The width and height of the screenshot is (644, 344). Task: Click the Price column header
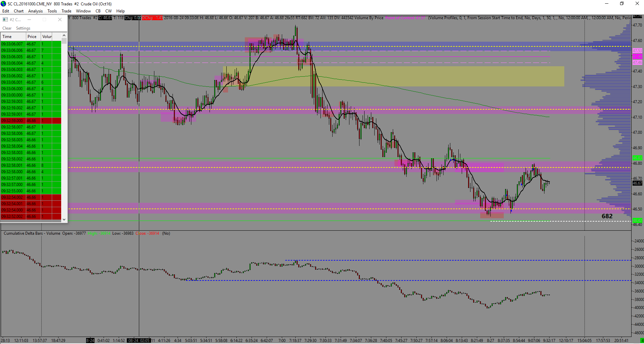tap(33, 37)
